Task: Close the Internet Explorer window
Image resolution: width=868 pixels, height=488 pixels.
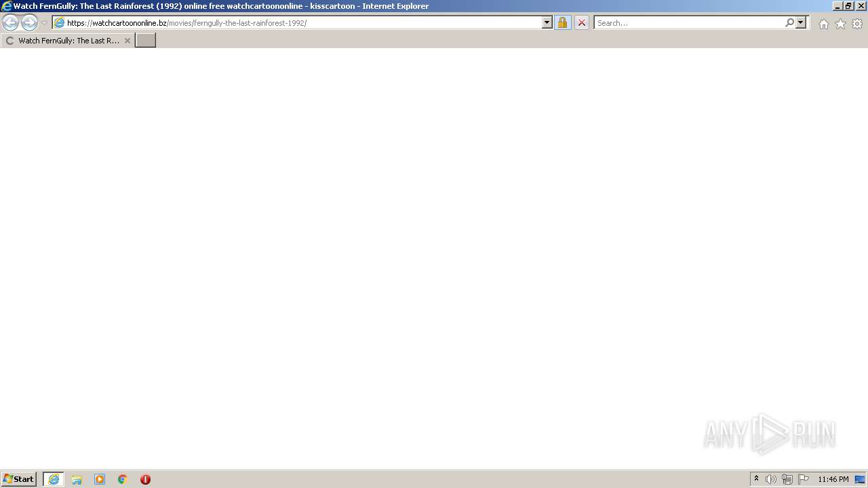Action: [x=861, y=6]
